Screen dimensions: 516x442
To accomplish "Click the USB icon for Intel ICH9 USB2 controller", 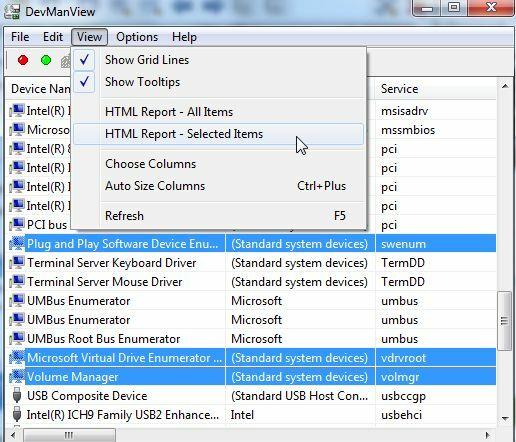I will click(17, 415).
